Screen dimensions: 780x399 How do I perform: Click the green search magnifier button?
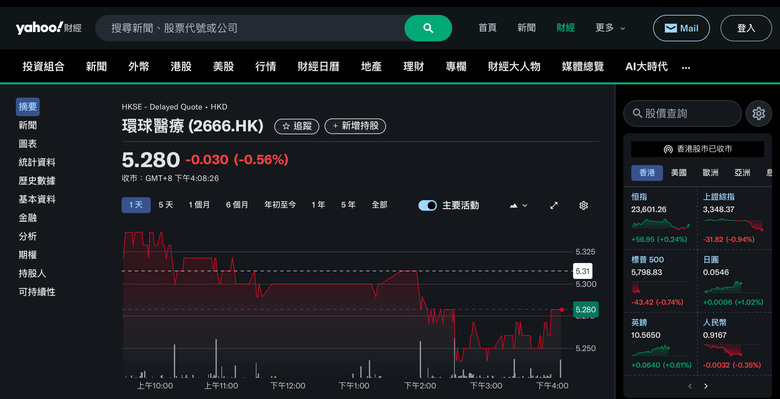(428, 28)
